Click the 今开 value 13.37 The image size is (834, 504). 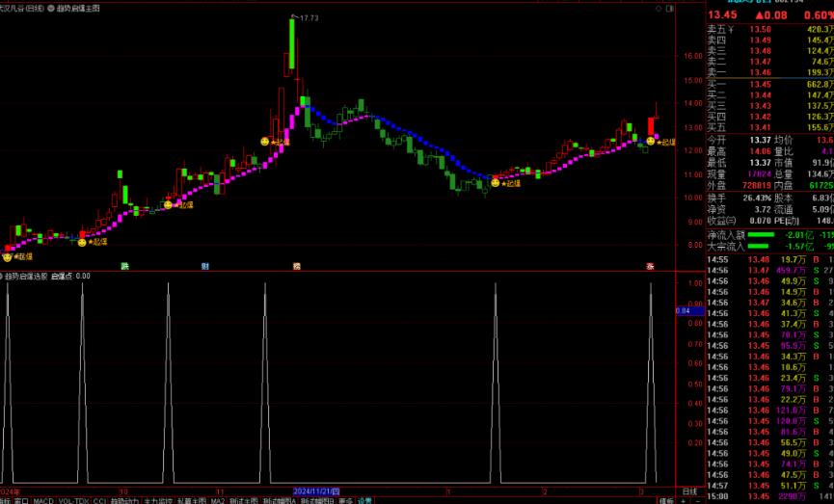(760, 140)
